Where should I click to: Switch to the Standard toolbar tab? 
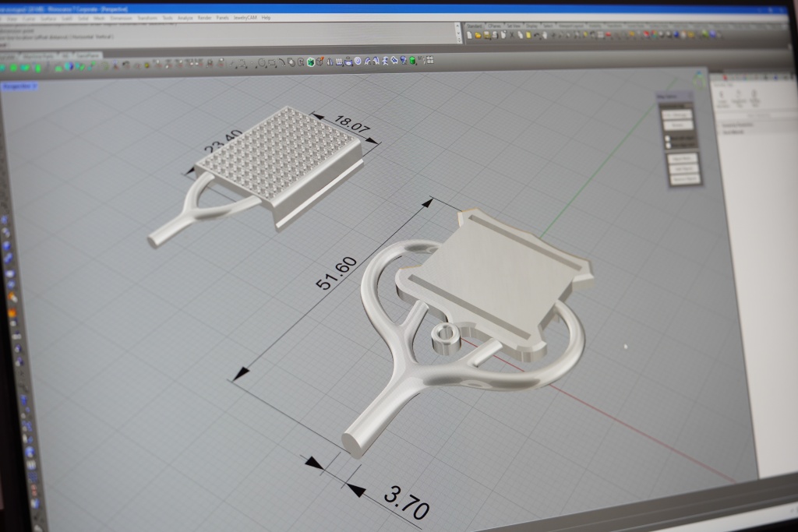(475, 26)
